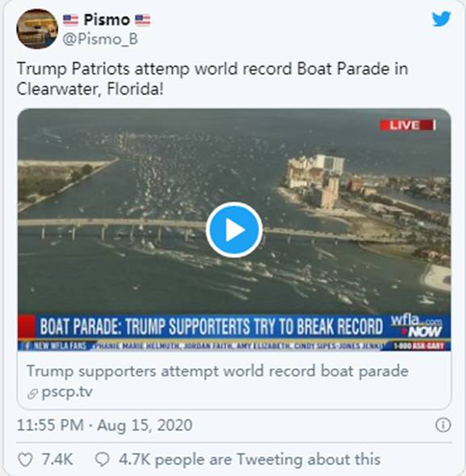Click the flag emoji right of Pismo
This screenshot has width=466, height=476.
143,20
